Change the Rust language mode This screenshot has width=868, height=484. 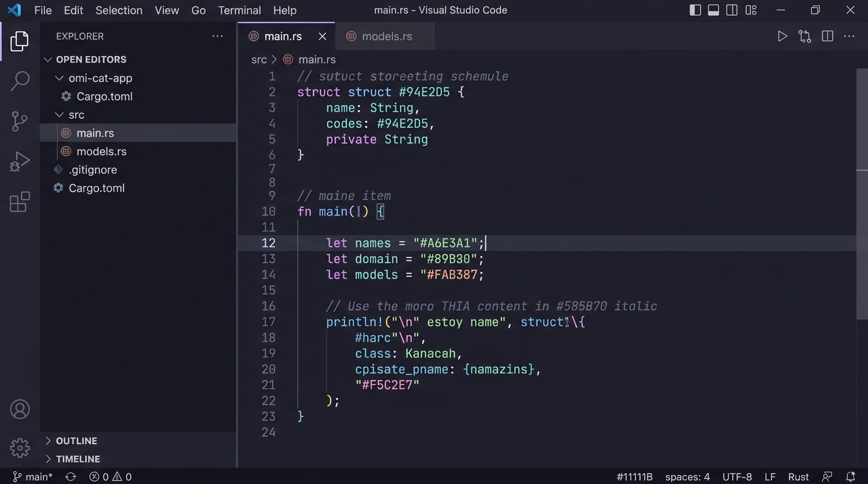(798, 477)
